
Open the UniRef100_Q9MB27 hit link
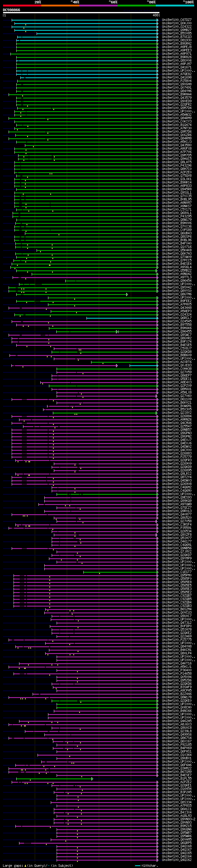coord(177,30)
